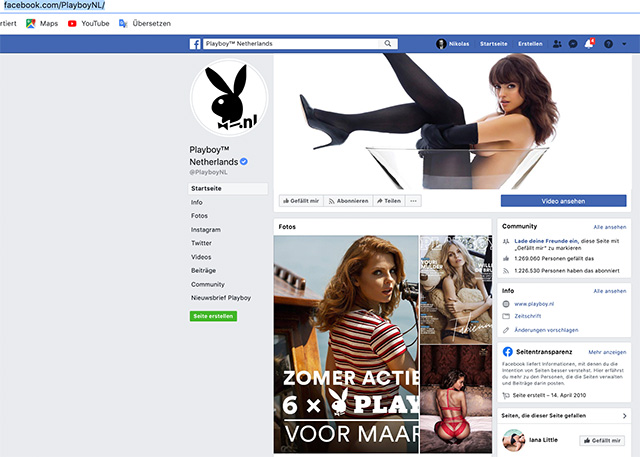Click the blue verified badge
The width and height of the screenshot is (640, 457).
click(244, 162)
